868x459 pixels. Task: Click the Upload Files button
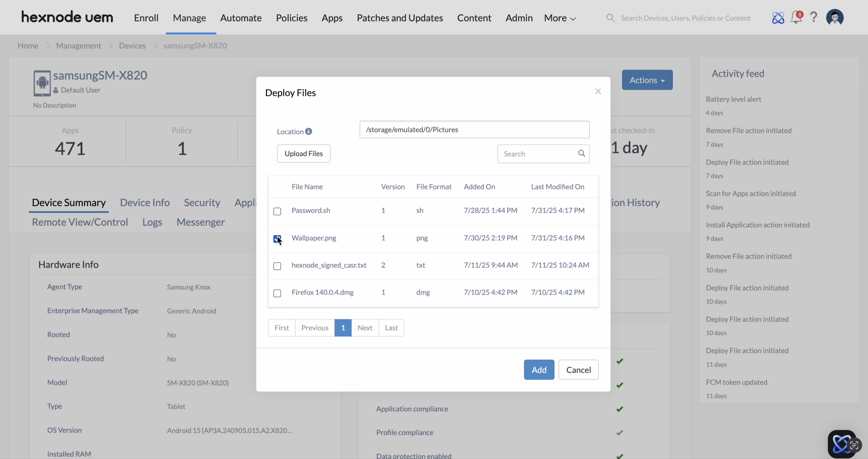[303, 154]
